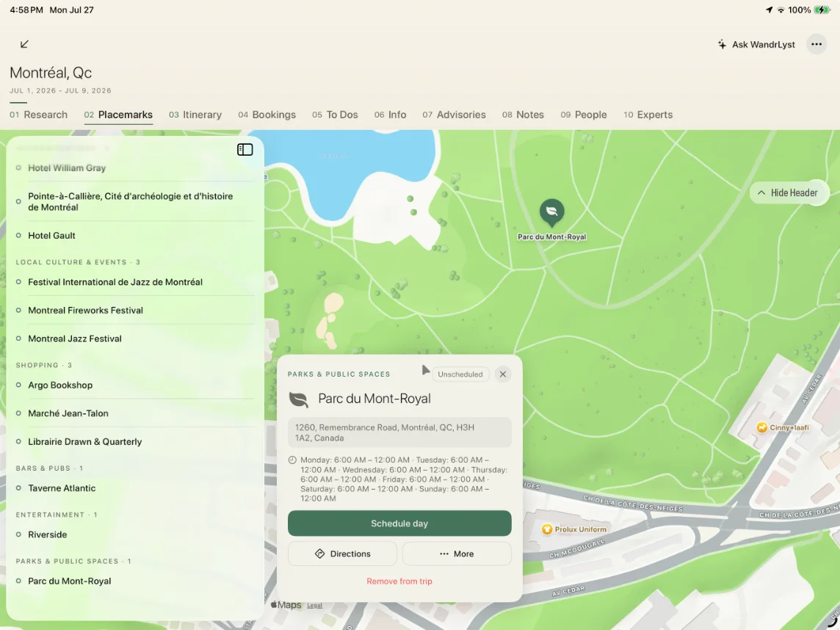This screenshot has width=840, height=630.
Task: Open the More options on the card
Action: pos(457,554)
